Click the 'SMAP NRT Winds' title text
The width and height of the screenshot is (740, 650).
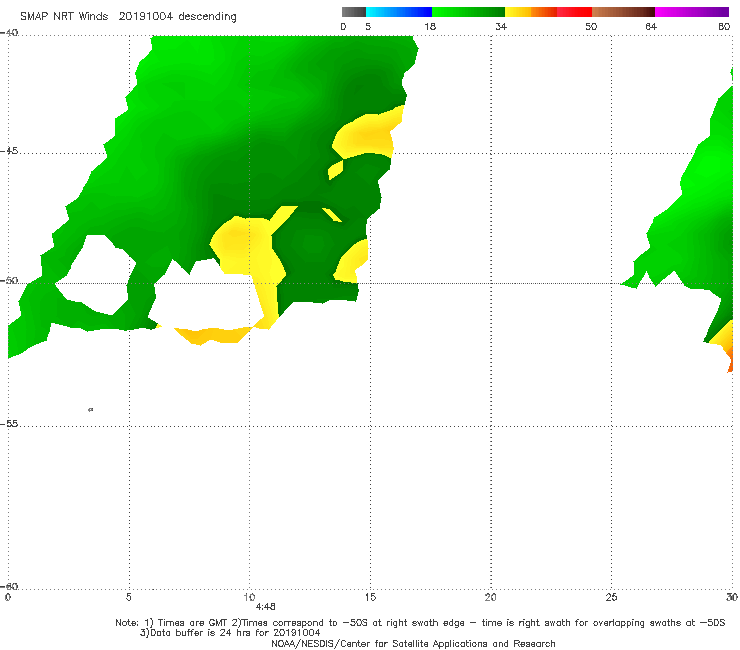click(64, 17)
